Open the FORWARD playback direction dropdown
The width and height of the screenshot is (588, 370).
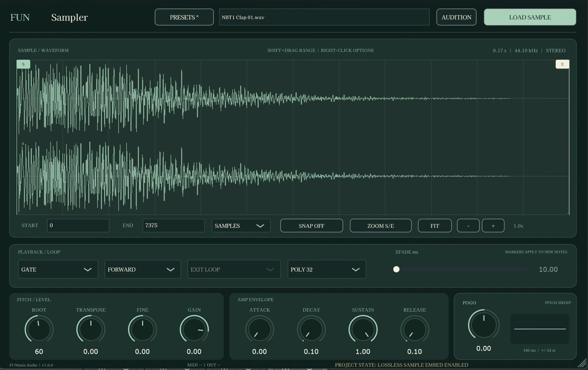[x=143, y=269]
